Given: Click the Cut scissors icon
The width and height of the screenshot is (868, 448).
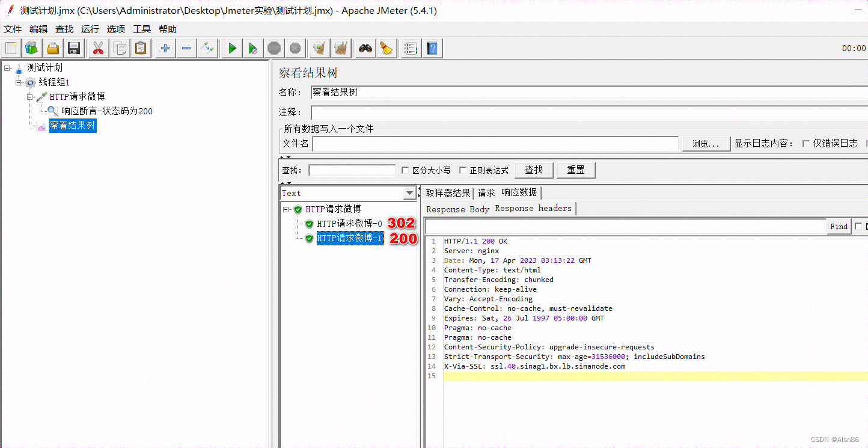Looking at the screenshot, I should pos(98,49).
